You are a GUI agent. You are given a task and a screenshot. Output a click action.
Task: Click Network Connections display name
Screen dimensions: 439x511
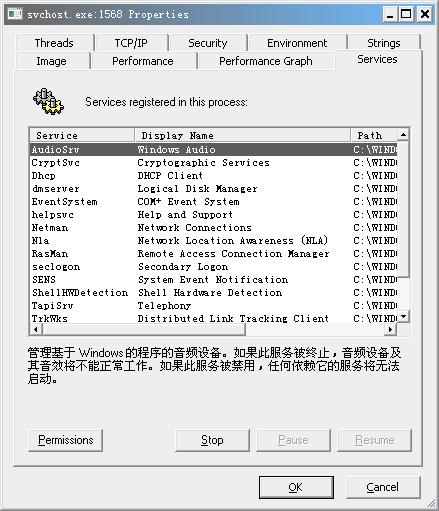[194, 228]
